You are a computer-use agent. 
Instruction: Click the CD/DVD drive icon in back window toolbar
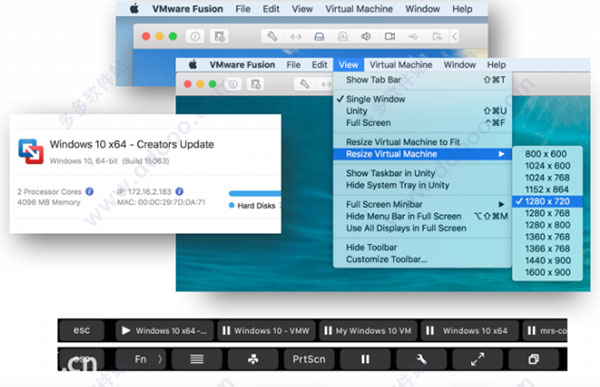click(x=343, y=37)
